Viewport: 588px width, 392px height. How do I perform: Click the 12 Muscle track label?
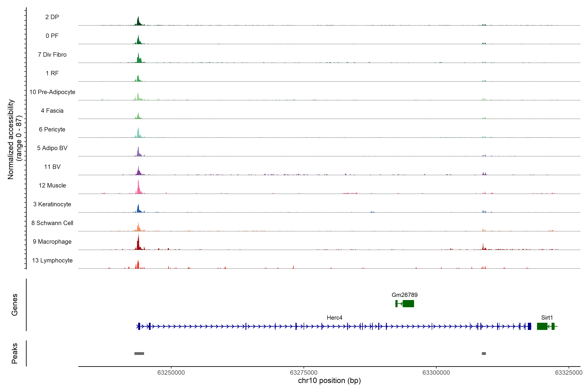tap(52, 186)
